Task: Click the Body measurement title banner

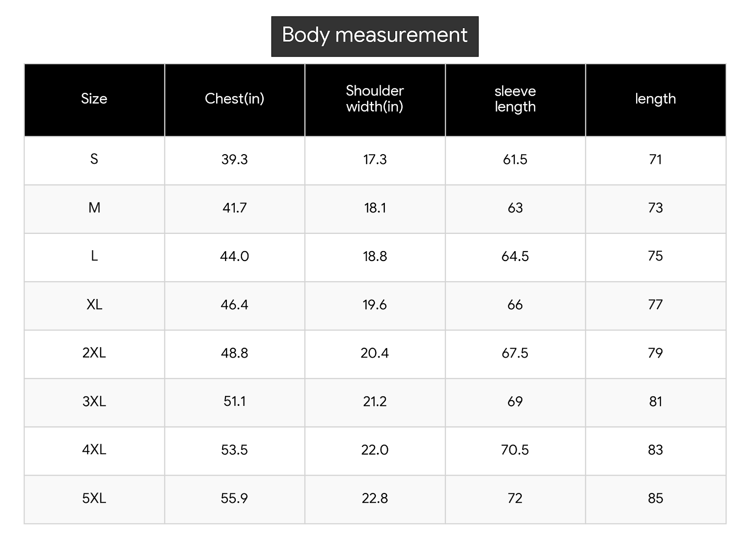Action: [375, 37]
